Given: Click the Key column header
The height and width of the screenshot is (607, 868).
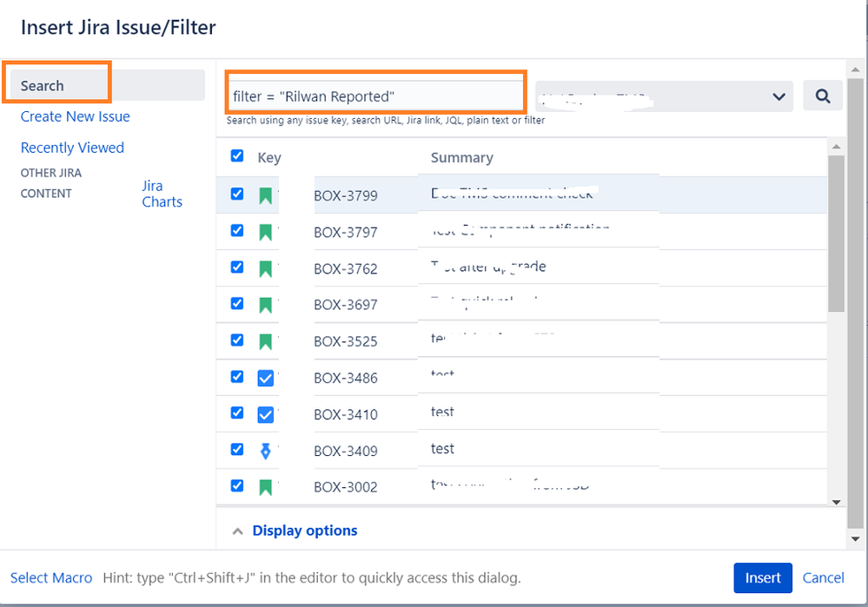Looking at the screenshot, I should [269, 158].
